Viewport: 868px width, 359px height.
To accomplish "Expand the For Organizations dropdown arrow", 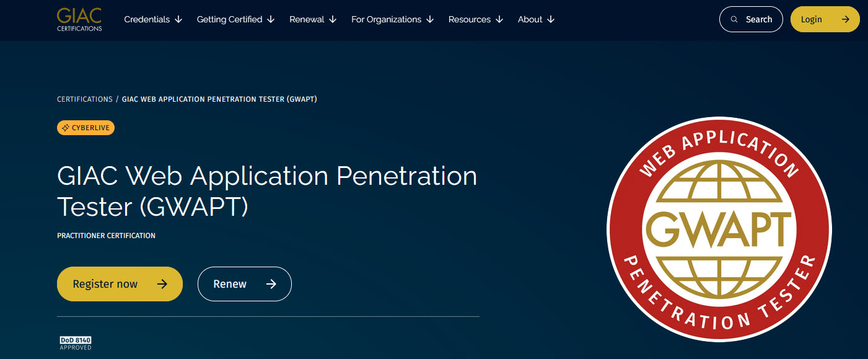I will 430,19.
